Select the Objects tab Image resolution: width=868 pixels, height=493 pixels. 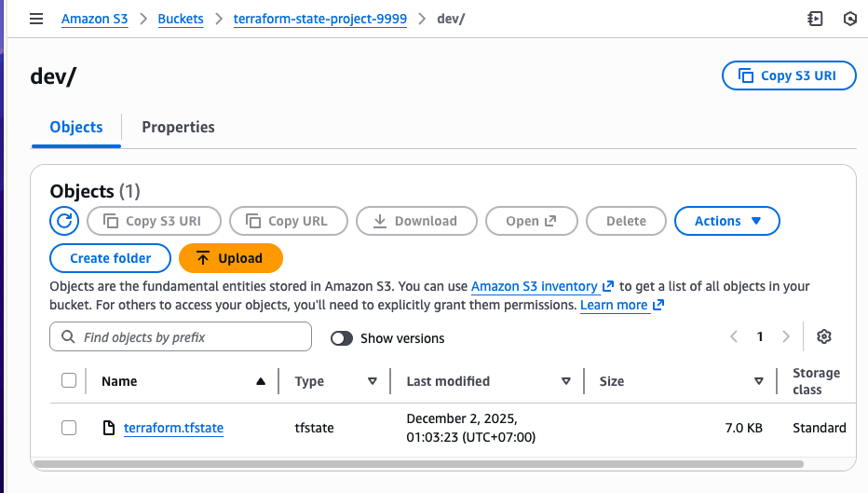(x=76, y=127)
